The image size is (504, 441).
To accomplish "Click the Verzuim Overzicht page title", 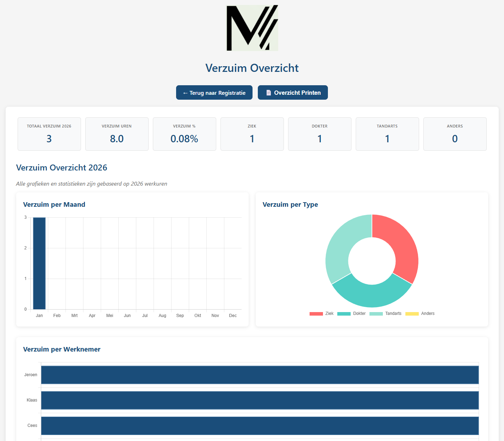I will click(252, 68).
